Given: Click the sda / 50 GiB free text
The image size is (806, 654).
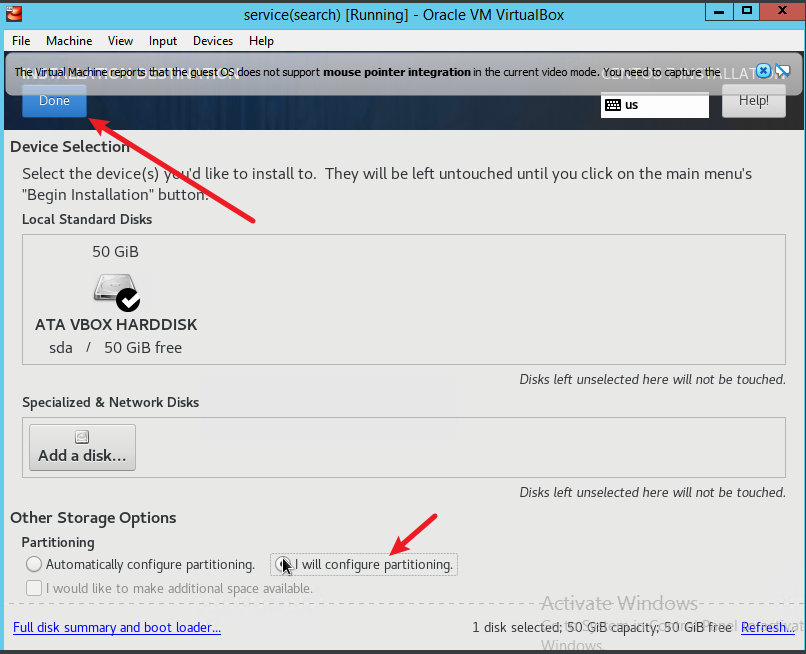Looking at the screenshot, I should point(116,348).
